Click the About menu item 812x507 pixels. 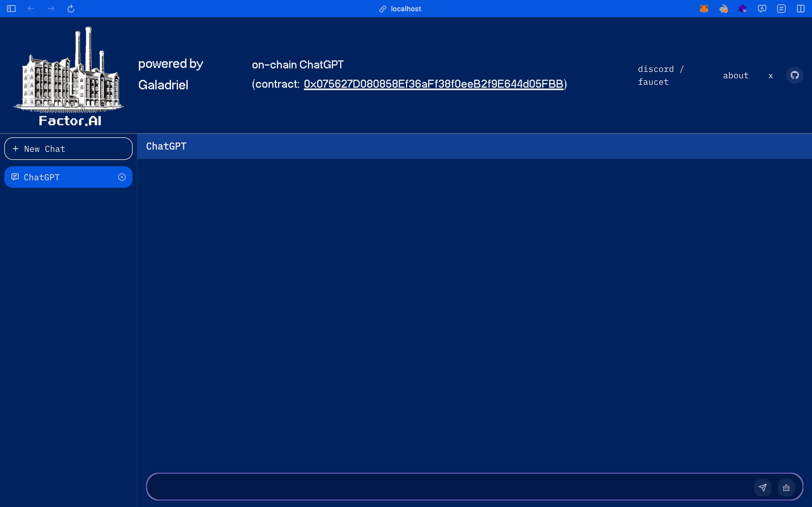[x=736, y=75]
